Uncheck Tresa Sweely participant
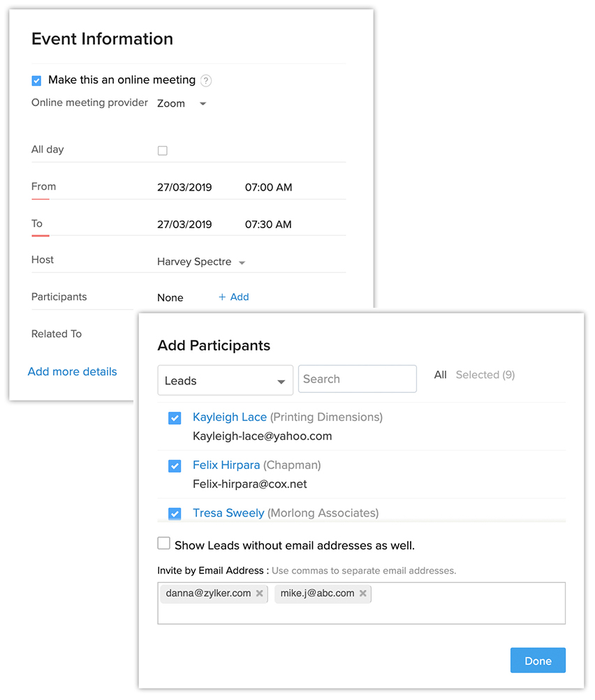Viewport: 595px width, 700px height. click(175, 514)
